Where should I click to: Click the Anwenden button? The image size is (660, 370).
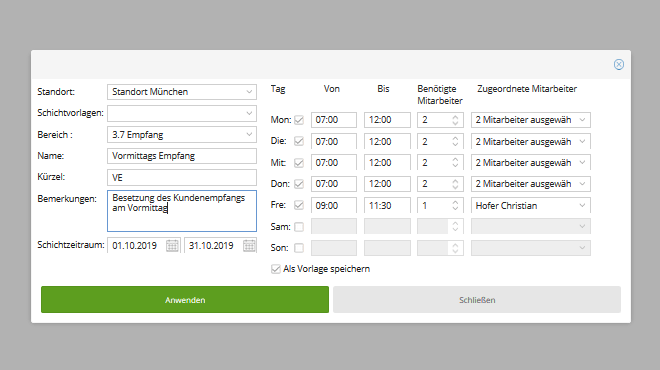tap(185, 300)
